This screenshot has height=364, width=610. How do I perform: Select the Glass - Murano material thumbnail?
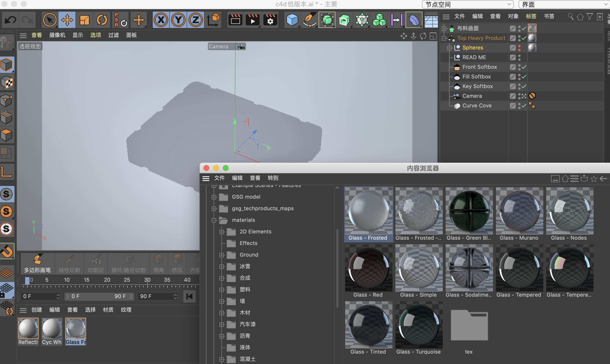[x=519, y=211]
